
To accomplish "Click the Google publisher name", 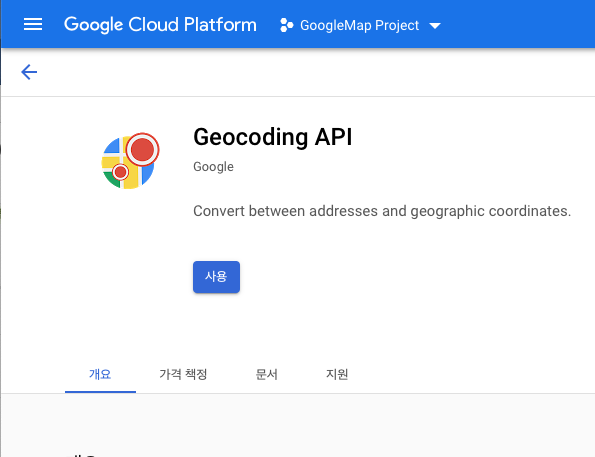I will 213,167.
